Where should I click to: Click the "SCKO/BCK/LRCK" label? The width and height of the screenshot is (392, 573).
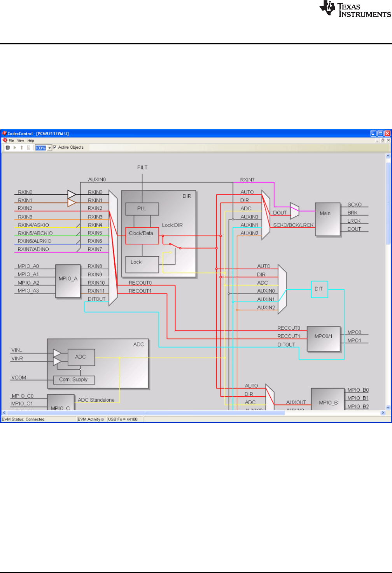tap(293, 225)
